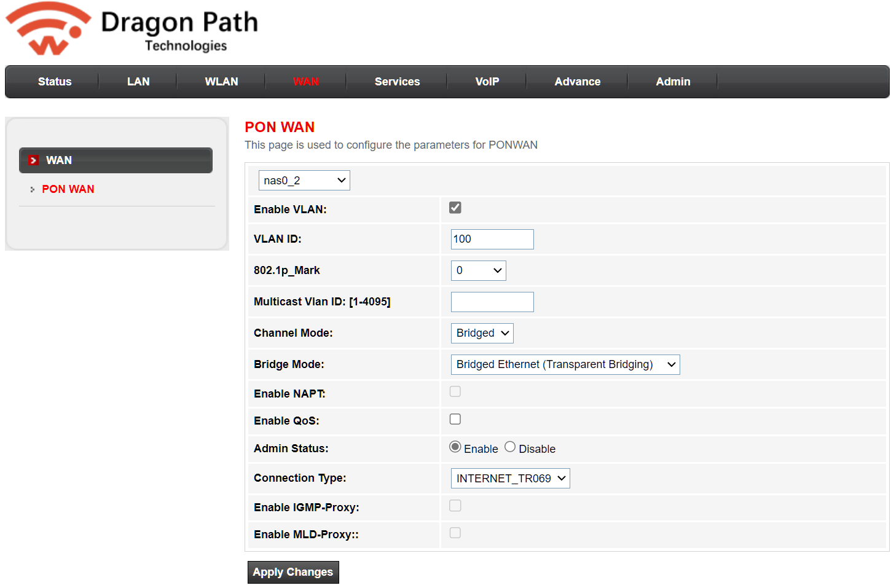
Task: Open the WLAN menu tab
Action: pos(221,82)
